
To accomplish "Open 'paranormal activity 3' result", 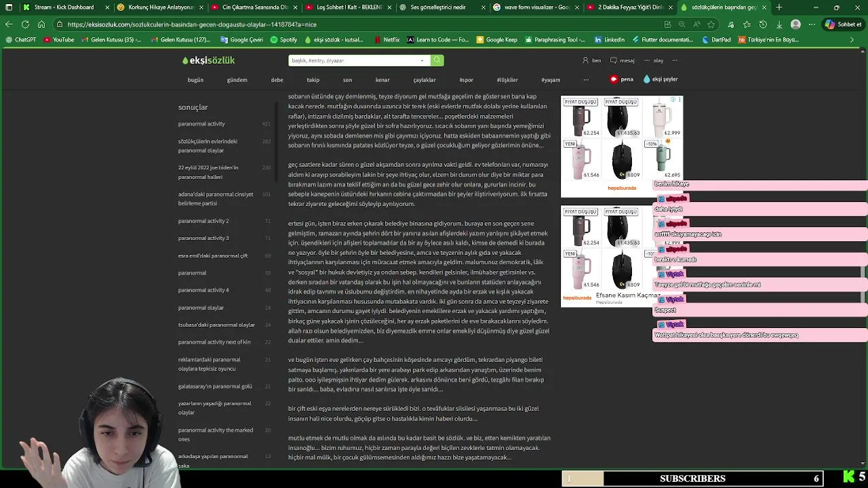I will click(x=203, y=238).
